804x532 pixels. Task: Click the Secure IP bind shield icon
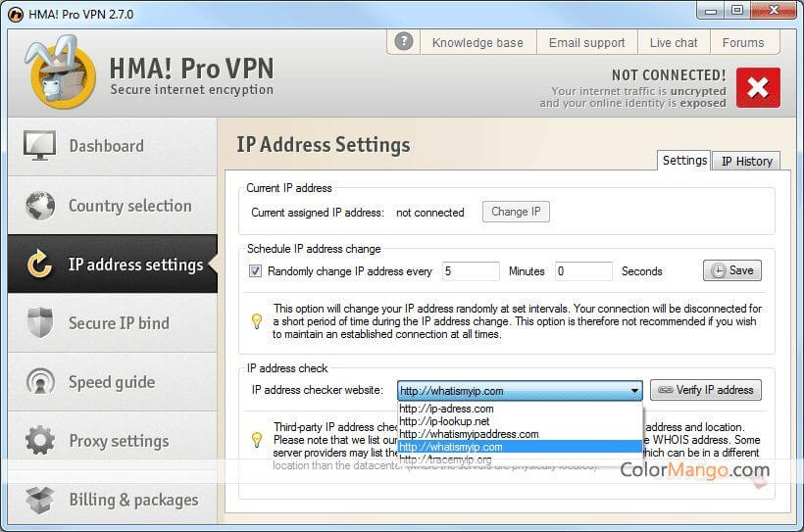click(x=40, y=323)
